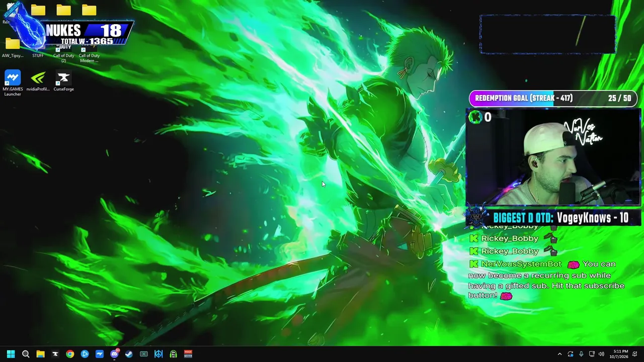This screenshot has width=644, height=362.
Task: Open the notification bell in taskbar
Action: point(635,354)
